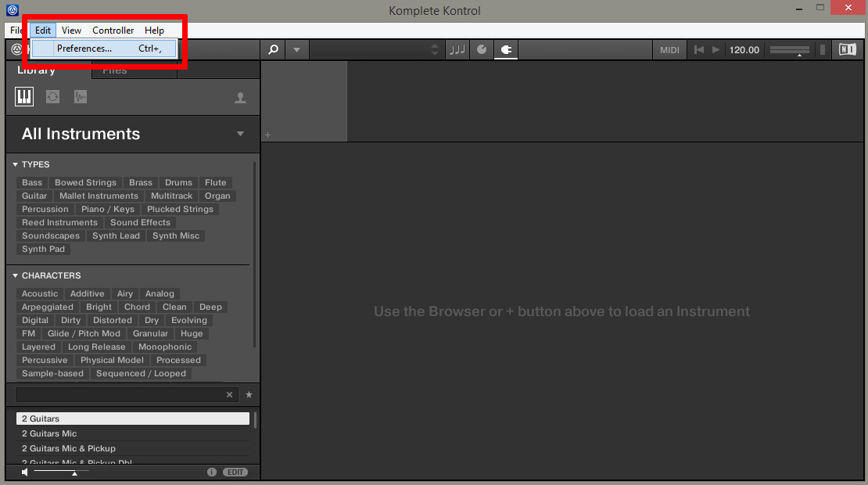Click the 120.00 tempo field
The image size is (868, 485).
pyautogui.click(x=744, y=50)
